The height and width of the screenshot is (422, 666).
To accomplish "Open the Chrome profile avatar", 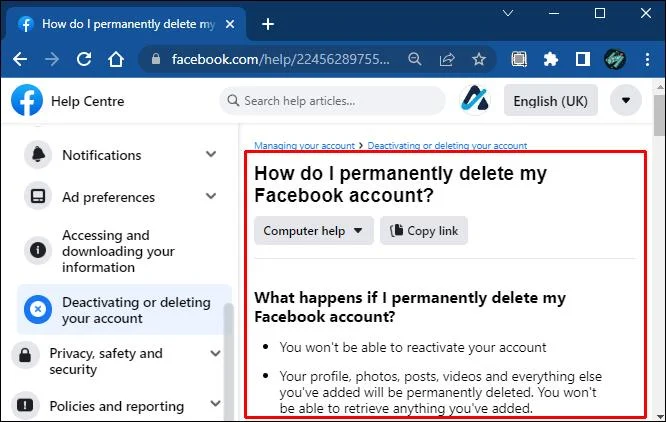I will pyautogui.click(x=615, y=59).
